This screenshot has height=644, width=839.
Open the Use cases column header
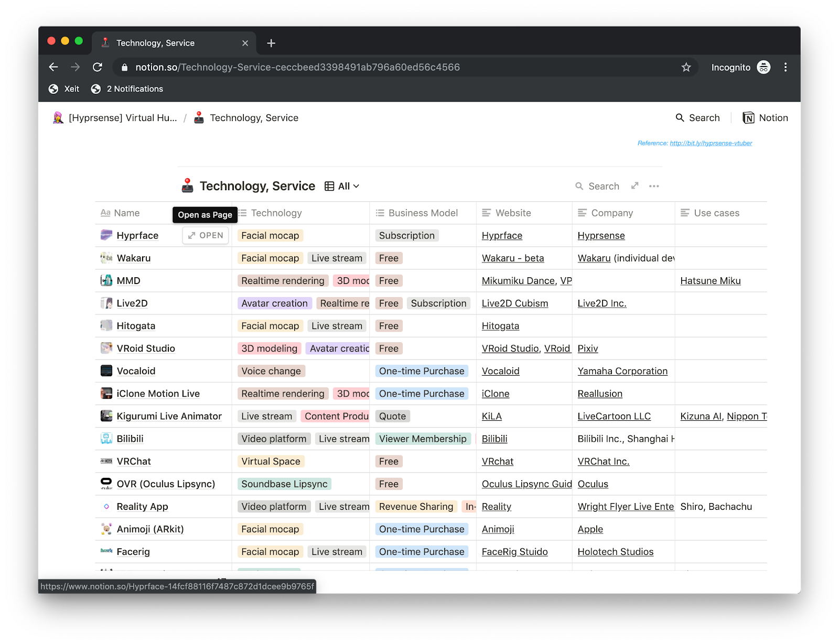tap(720, 213)
